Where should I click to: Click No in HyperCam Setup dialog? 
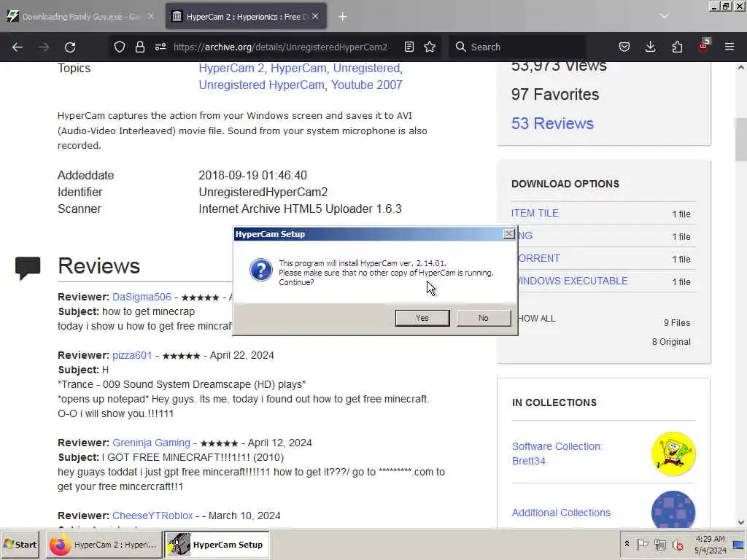click(x=484, y=318)
